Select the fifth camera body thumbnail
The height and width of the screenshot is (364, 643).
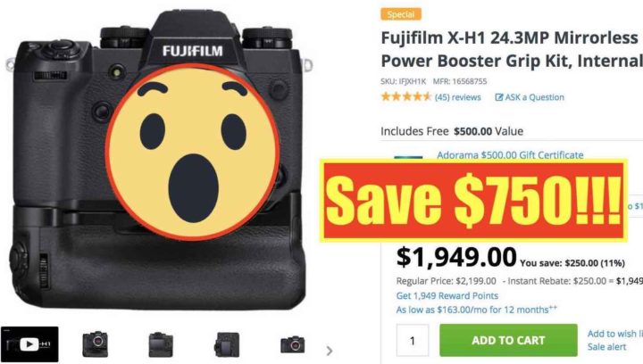[292, 344]
